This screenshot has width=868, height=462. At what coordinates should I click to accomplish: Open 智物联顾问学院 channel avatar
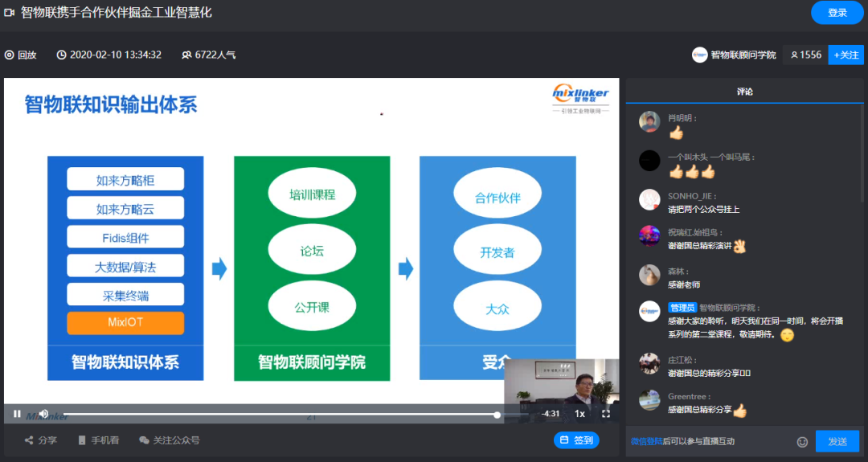700,55
